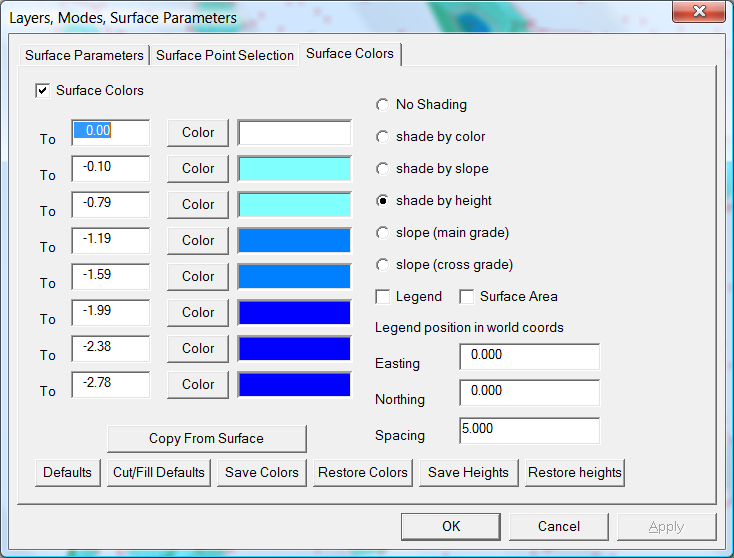Click the Color button for 0.00 row
Screen dimensions: 734x558
[198, 133]
